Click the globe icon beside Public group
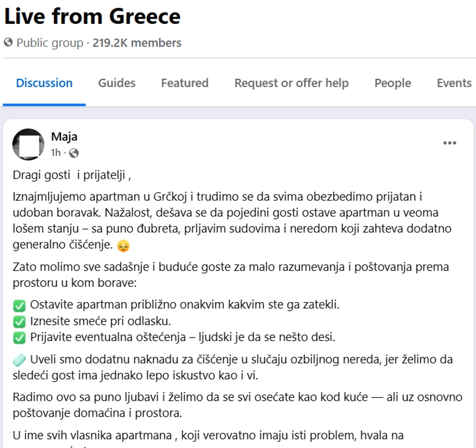 8,43
